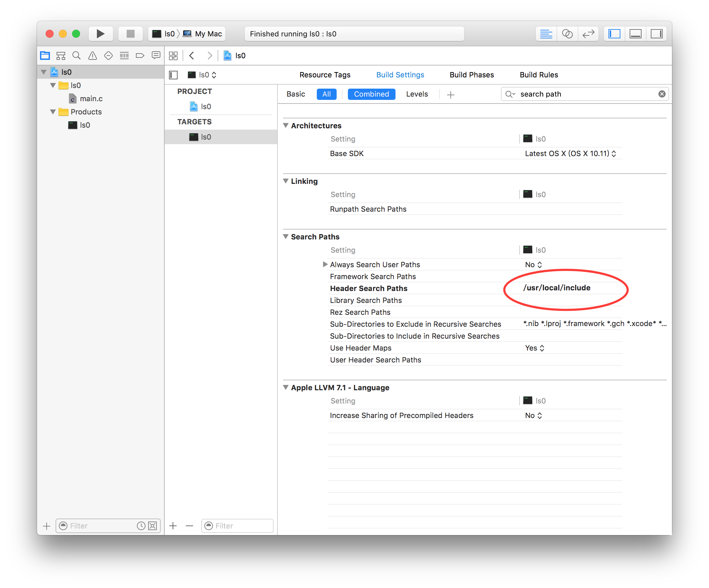This screenshot has width=709, height=588.
Task: Show only recently modified files filter
Action: [x=141, y=526]
